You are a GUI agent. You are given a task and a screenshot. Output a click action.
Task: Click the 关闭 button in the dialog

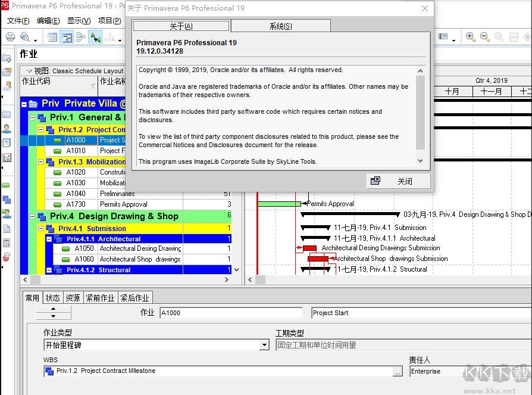[398, 181]
